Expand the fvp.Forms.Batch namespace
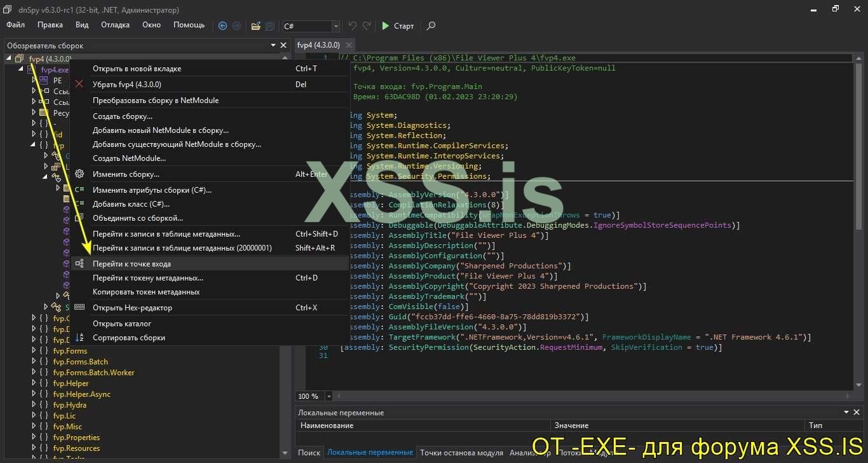The width and height of the screenshot is (868, 463). (x=34, y=362)
